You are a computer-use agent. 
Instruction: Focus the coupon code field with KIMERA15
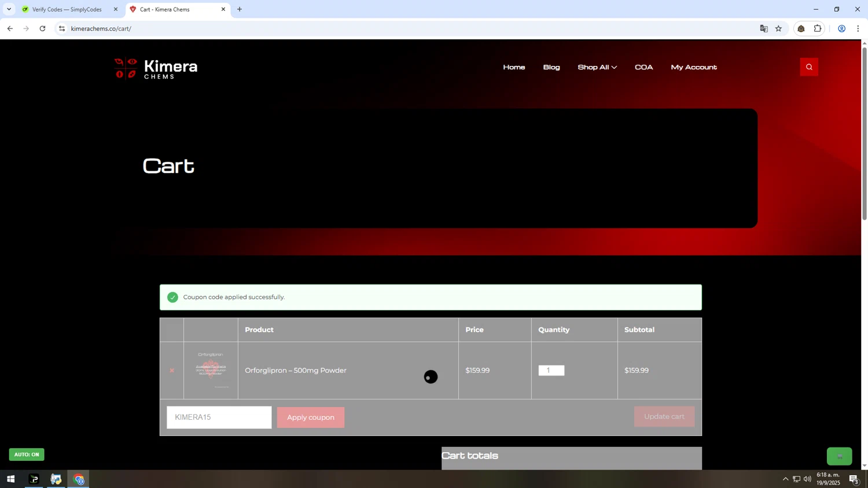(x=219, y=417)
